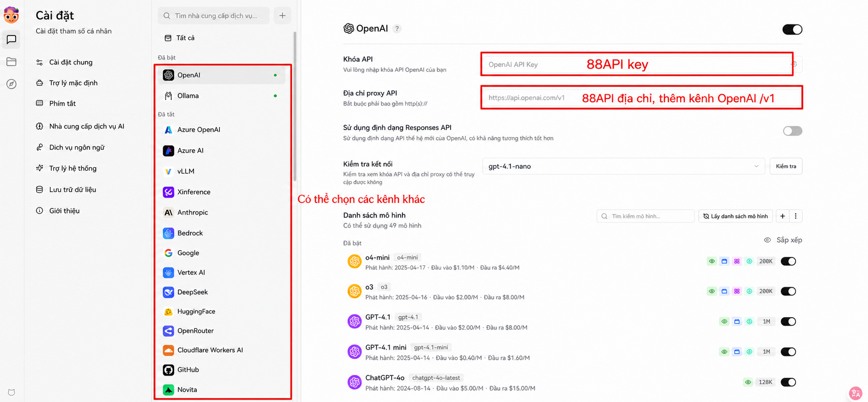The width and height of the screenshot is (868, 402).
Task: Select the Bedrock provider
Action: click(x=222, y=233)
